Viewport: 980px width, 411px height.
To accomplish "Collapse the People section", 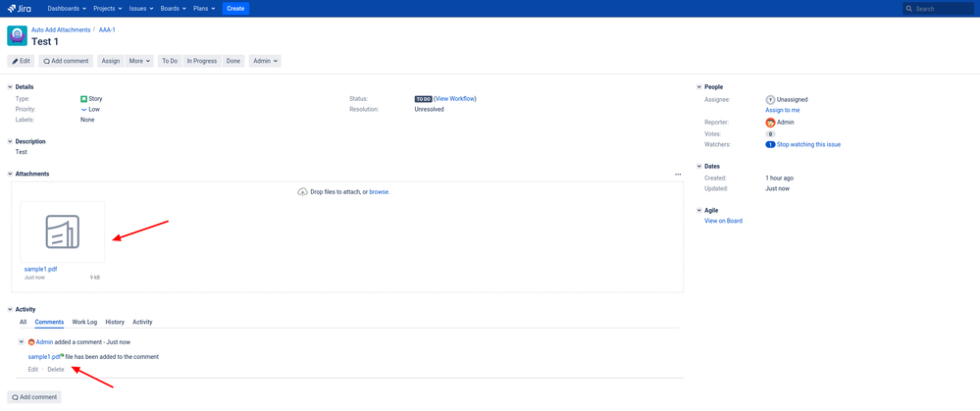I will pyautogui.click(x=698, y=87).
